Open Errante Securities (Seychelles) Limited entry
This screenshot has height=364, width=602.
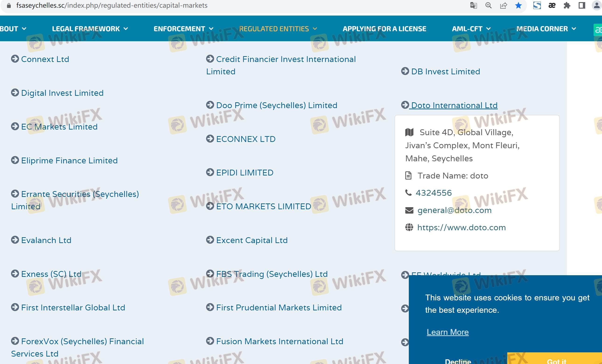[x=75, y=200]
